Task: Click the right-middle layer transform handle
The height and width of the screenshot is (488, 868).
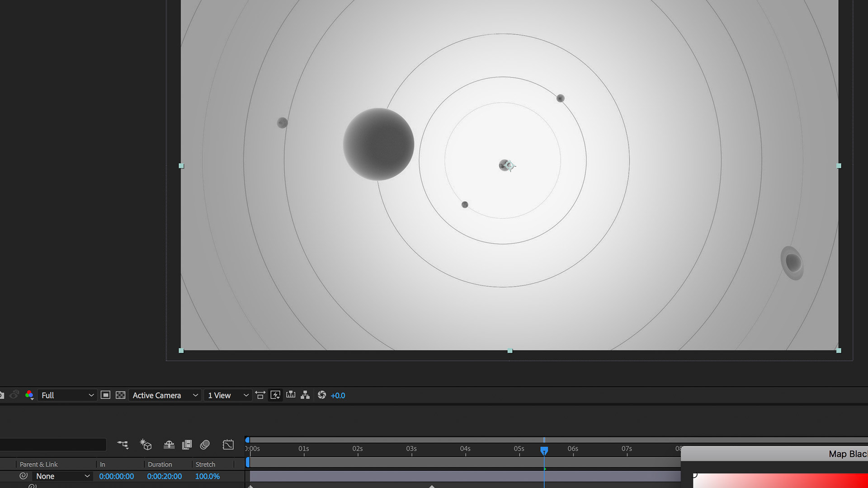Action: click(839, 166)
